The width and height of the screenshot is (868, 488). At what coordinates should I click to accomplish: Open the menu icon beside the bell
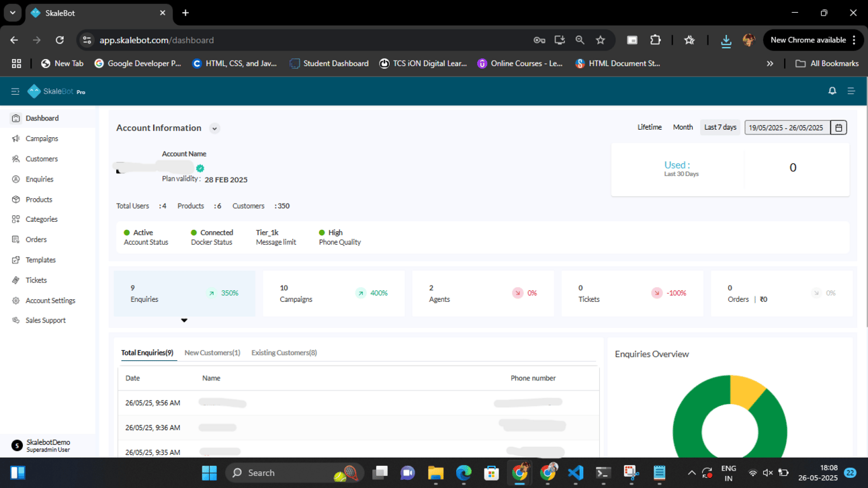851,91
